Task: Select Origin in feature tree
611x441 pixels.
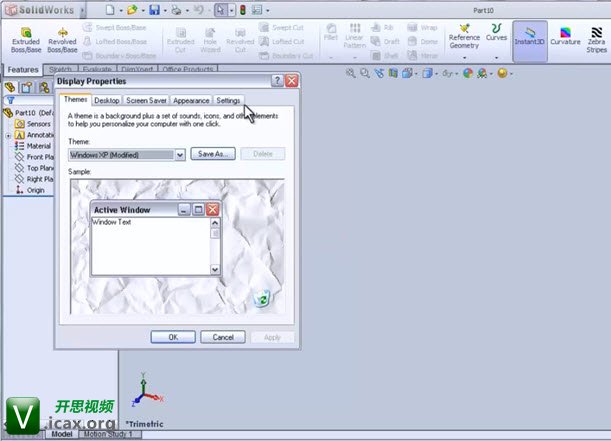Action: [x=30, y=190]
